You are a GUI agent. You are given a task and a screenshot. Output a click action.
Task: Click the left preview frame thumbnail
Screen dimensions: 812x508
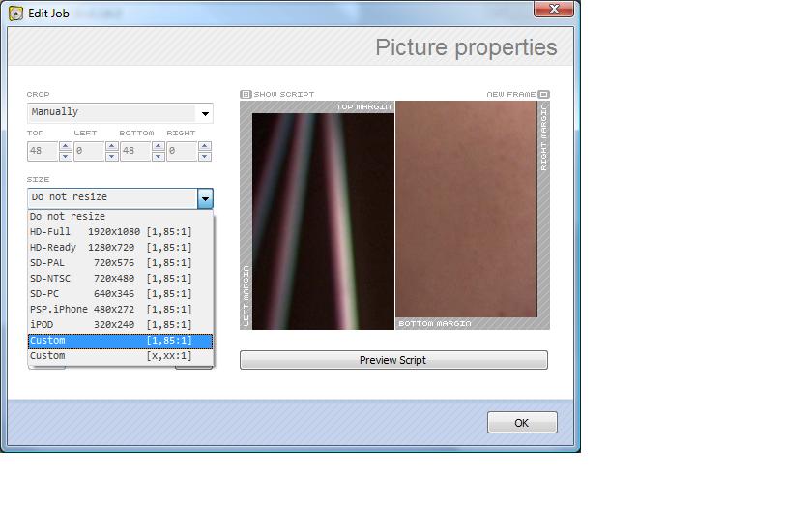point(323,222)
